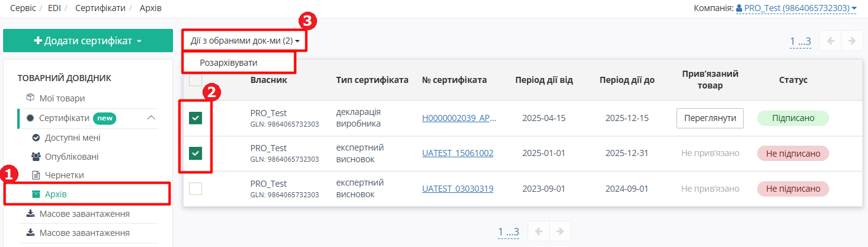Click the first Масове завантаження download icon
868x247 pixels.
click(30, 214)
